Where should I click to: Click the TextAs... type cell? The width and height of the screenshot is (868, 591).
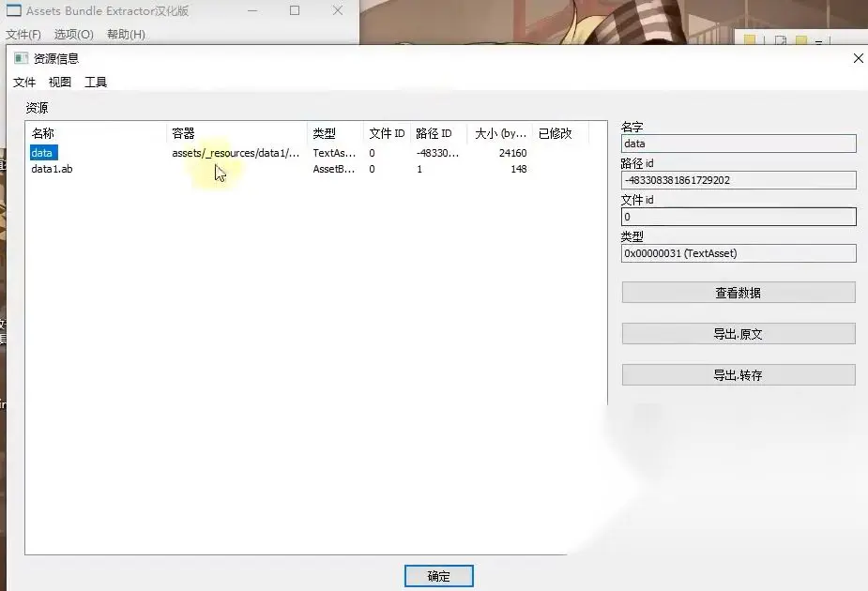pyautogui.click(x=334, y=153)
